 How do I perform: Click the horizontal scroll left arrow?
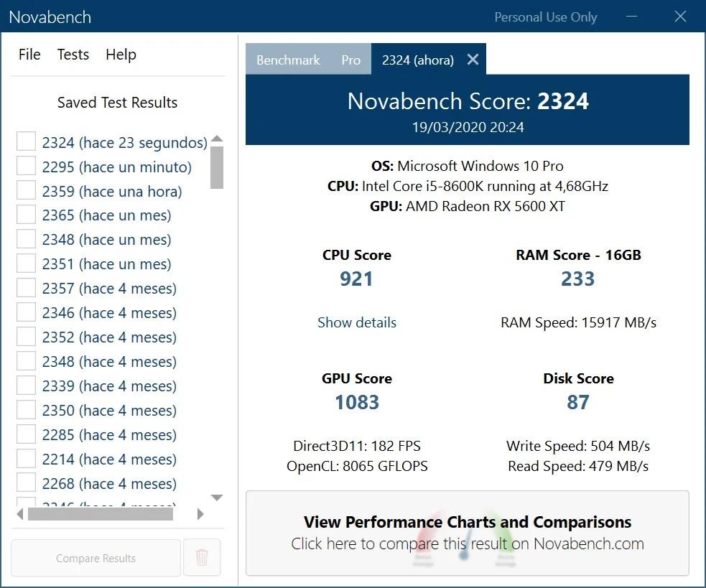20,514
